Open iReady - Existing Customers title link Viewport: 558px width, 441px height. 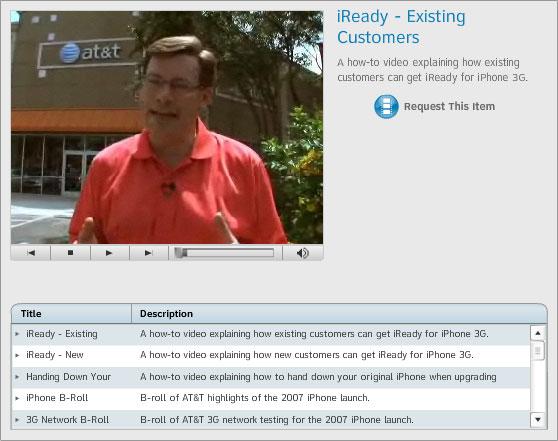[x=401, y=27]
